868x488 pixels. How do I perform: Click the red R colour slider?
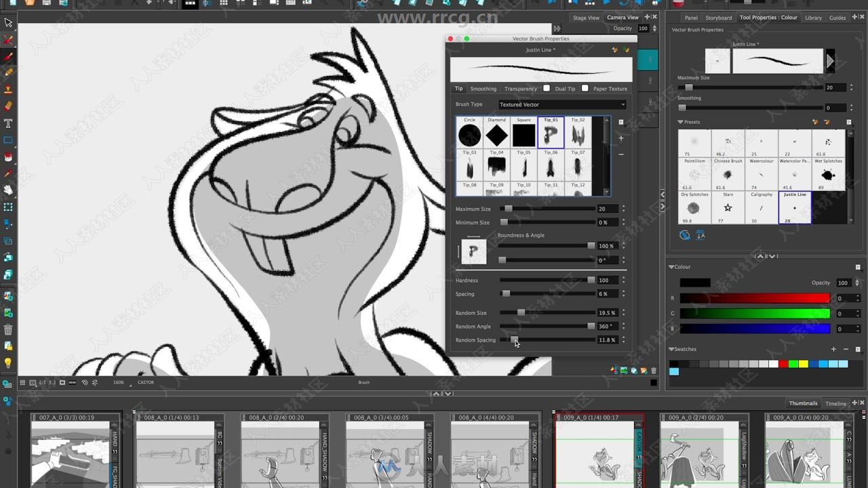point(755,298)
